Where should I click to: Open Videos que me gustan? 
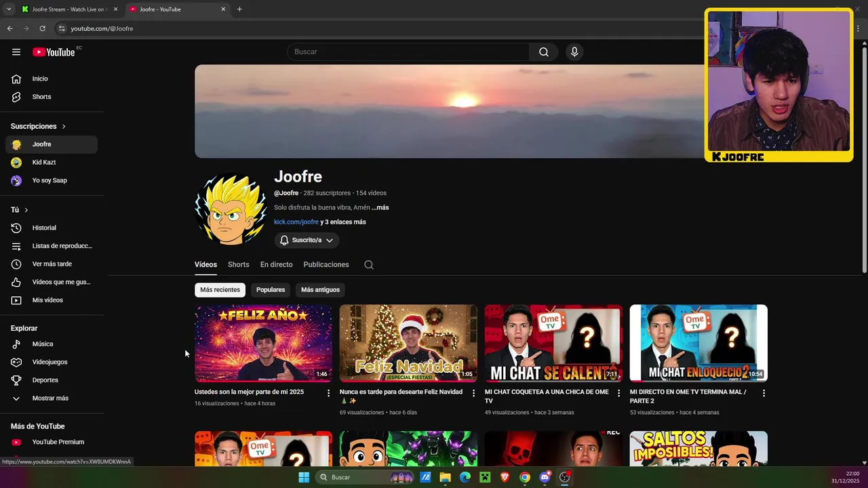(x=52, y=282)
